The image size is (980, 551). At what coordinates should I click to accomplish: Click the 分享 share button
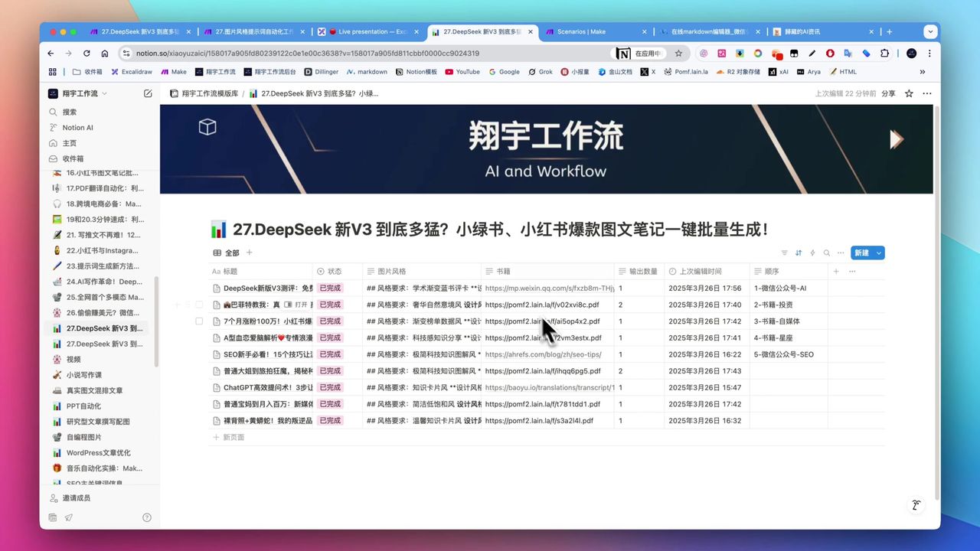coord(888,93)
